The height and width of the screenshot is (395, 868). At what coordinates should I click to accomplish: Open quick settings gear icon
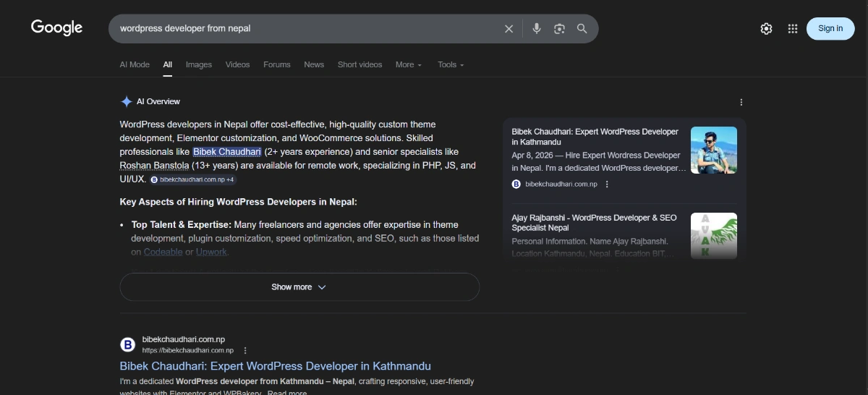[x=766, y=28]
